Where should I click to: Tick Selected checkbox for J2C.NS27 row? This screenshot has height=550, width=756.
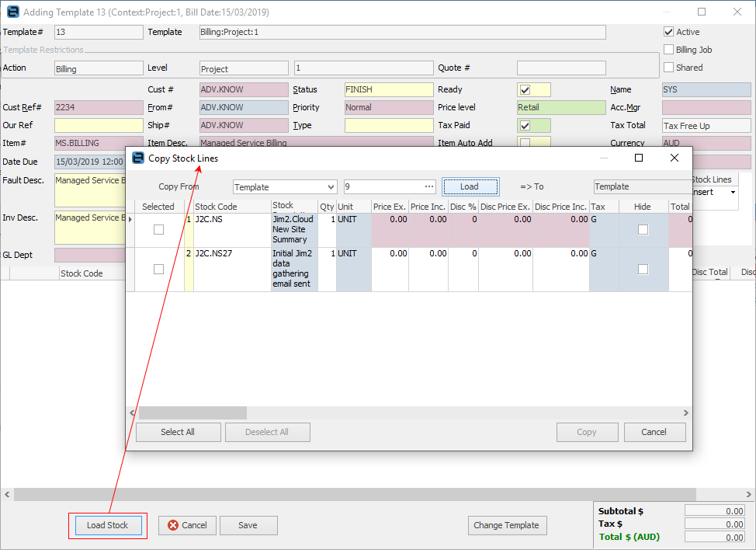coord(158,269)
